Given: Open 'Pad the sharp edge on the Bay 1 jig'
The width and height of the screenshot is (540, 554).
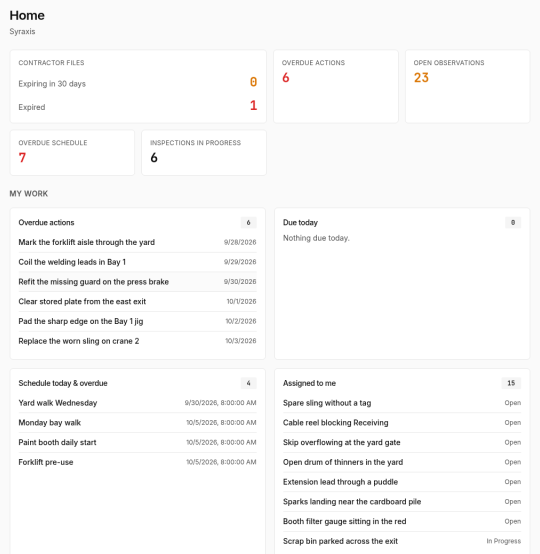Looking at the screenshot, I should click(x=137, y=322).
